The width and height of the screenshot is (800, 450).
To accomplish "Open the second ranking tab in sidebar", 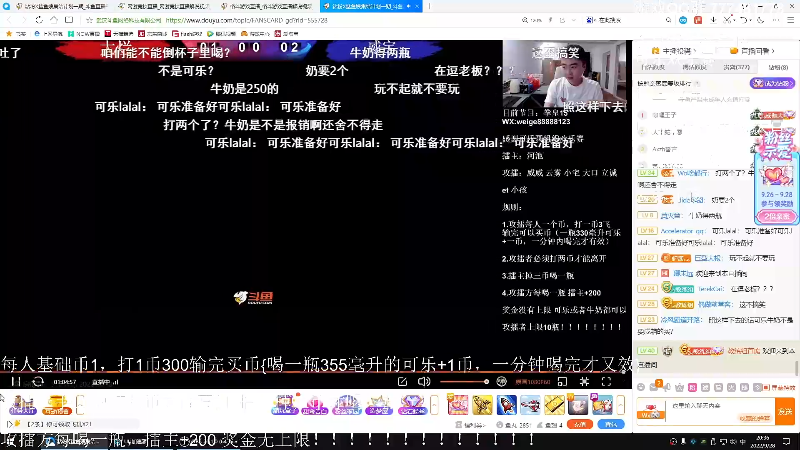I will coord(694,67).
